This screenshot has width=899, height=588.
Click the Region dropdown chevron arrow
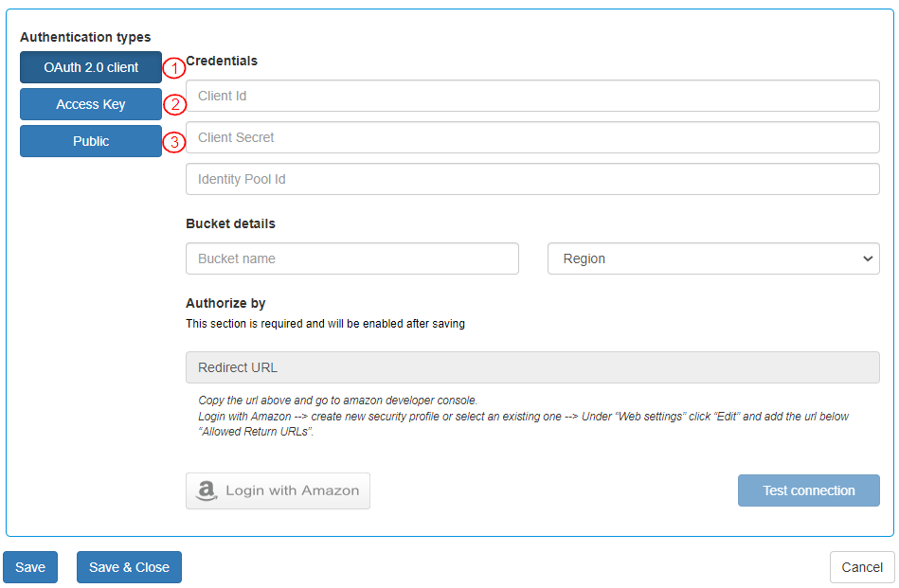(867, 258)
